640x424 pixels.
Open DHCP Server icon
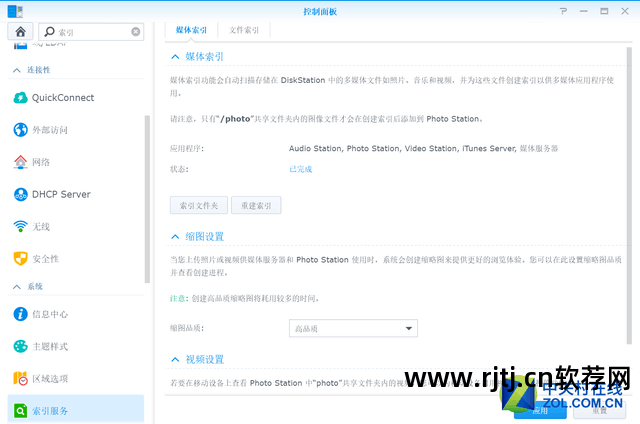(20, 194)
